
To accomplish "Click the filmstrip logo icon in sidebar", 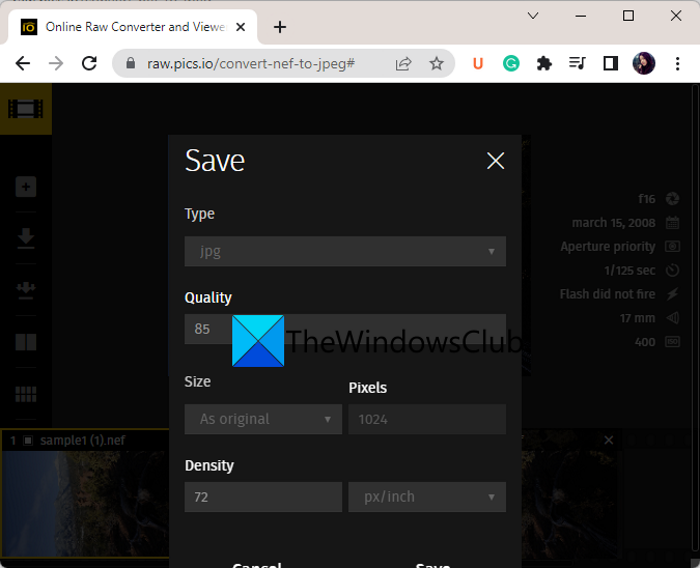I will click(25, 109).
